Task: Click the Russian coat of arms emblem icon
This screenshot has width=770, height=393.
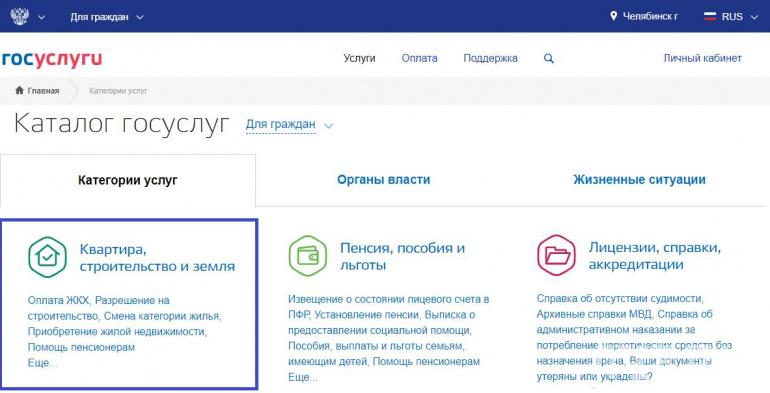Action: pyautogui.click(x=20, y=16)
